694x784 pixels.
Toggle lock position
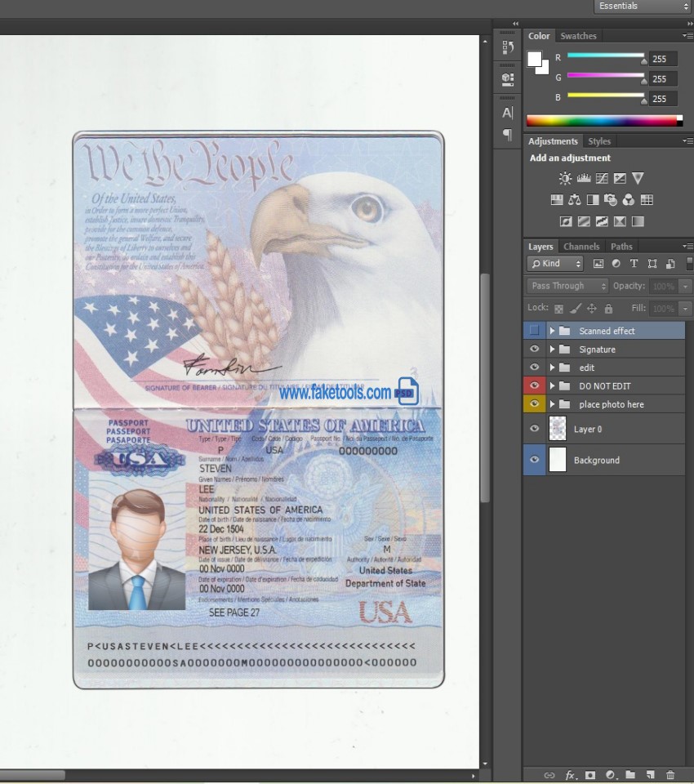[592, 309]
